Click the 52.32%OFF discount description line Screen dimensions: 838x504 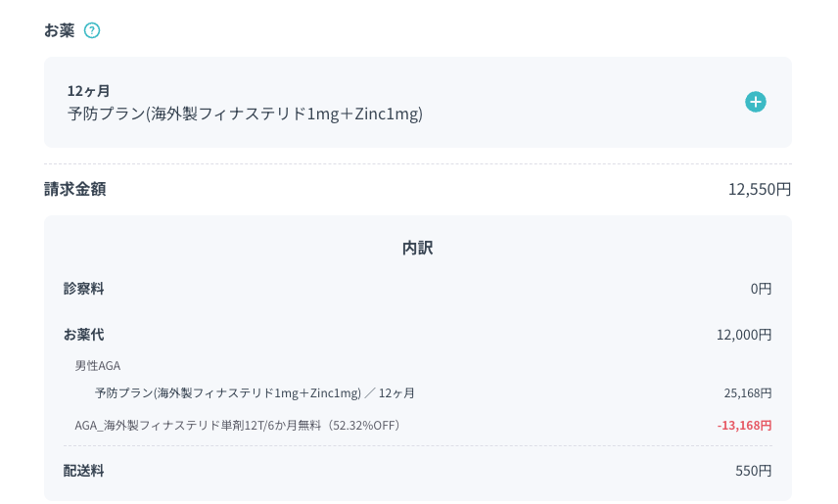tap(237, 426)
